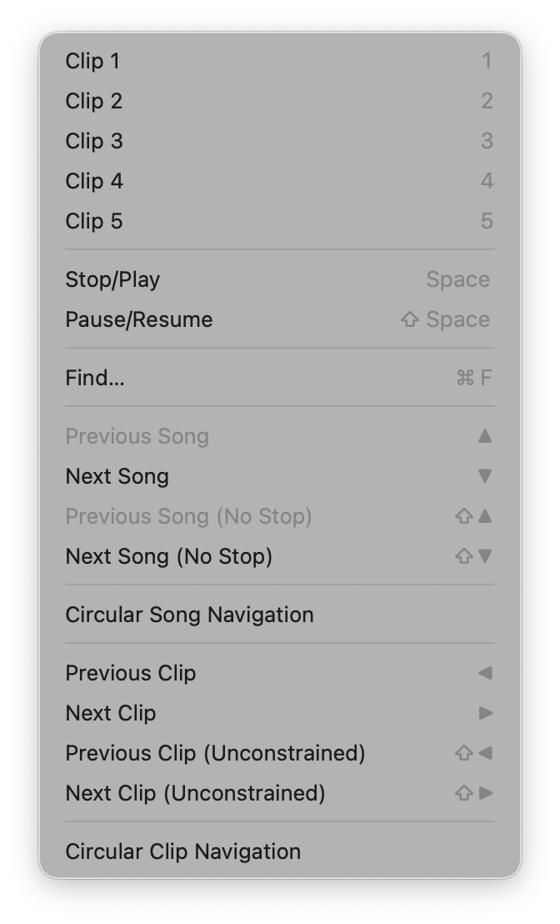Click Stop/Play to toggle playback
This screenshot has width=560, height=924.
click(112, 279)
